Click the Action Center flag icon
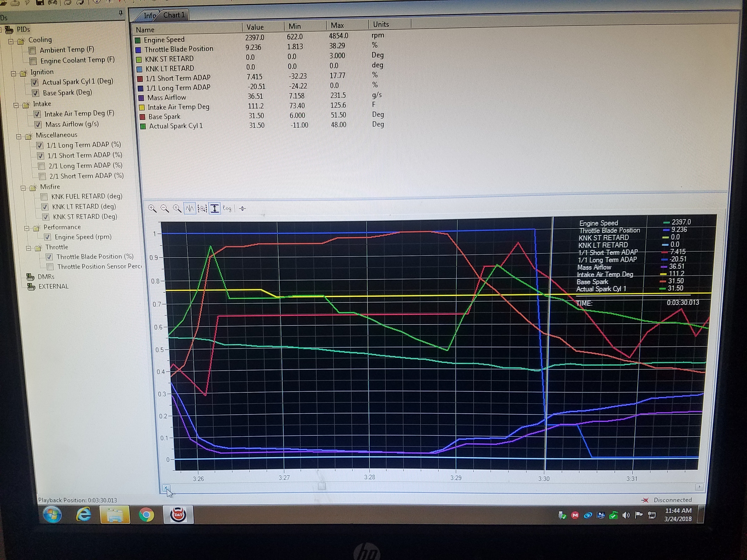Screen dimensions: 747x560 tap(638, 515)
